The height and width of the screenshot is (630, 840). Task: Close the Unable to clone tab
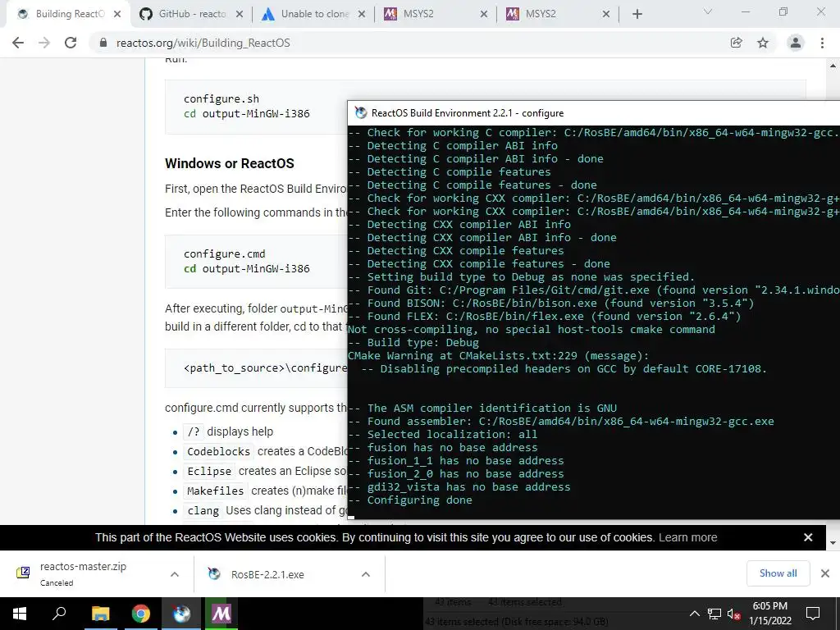pos(362,14)
